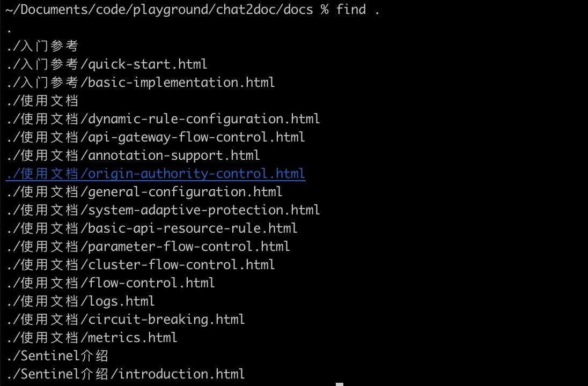Image resolution: width=588 pixels, height=386 pixels.
Task: Click the logs.html file path
Action: click(x=81, y=301)
